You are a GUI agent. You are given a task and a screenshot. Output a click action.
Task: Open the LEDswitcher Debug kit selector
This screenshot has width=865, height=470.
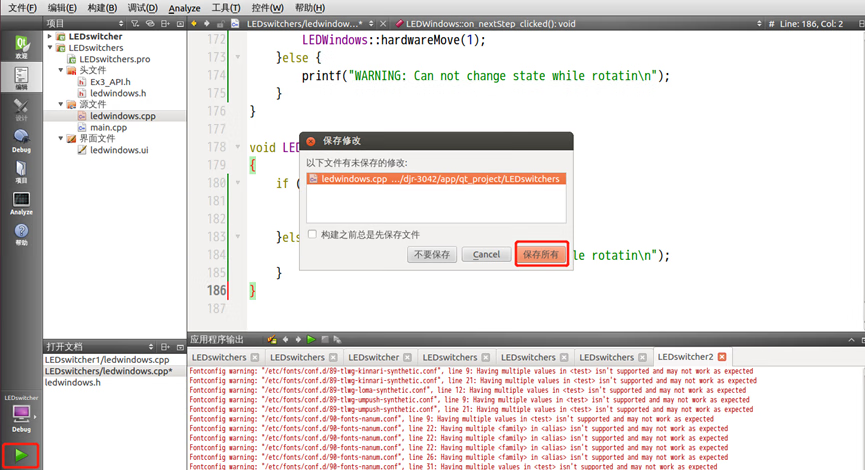point(21,417)
